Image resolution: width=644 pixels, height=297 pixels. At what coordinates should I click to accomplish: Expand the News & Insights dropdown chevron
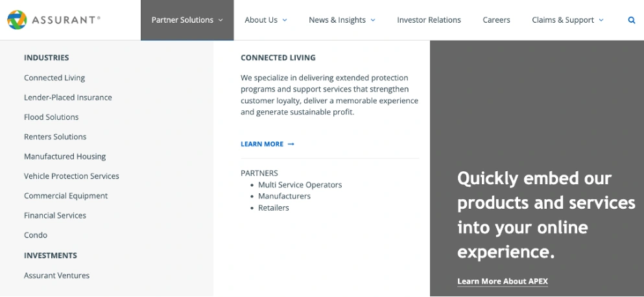point(373,20)
